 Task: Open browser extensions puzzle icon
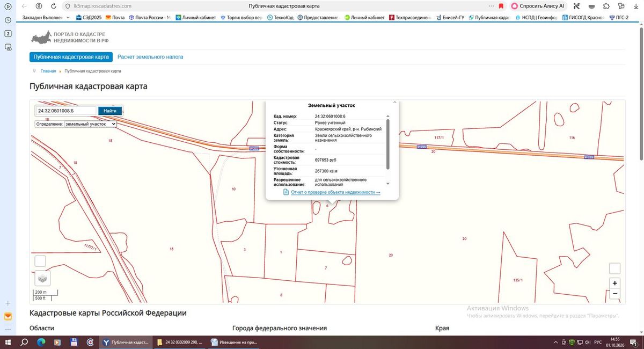click(606, 6)
